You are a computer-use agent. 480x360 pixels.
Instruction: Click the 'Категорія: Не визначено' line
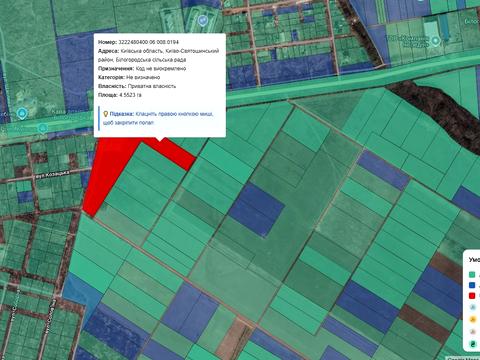[x=129, y=77]
